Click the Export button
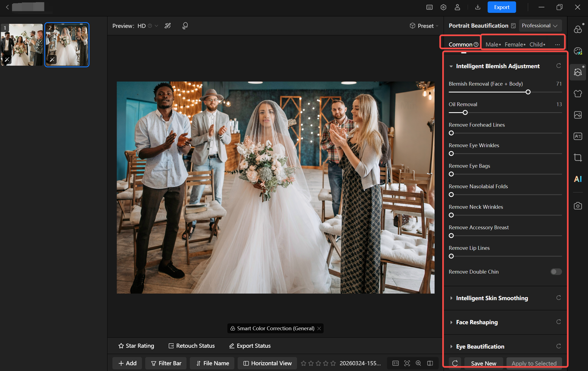 coord(502,7)
